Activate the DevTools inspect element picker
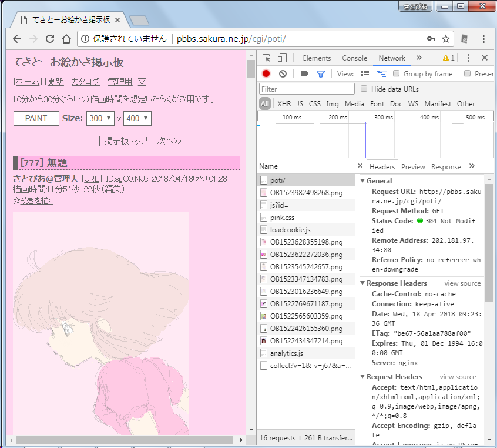Image resolution: width=497 pixels, height=448 pixels. [x=266, y=58]
